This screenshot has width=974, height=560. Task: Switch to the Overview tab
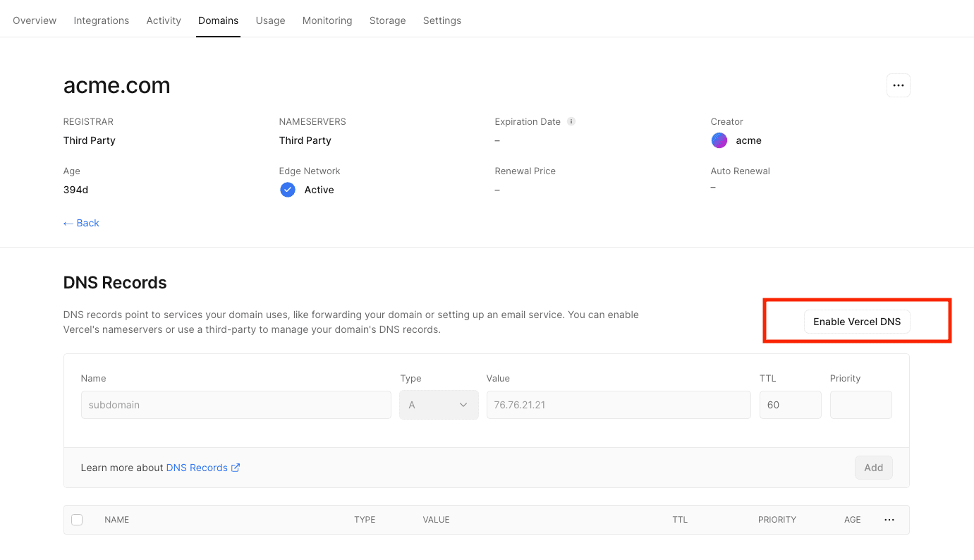tap(35, 20)
